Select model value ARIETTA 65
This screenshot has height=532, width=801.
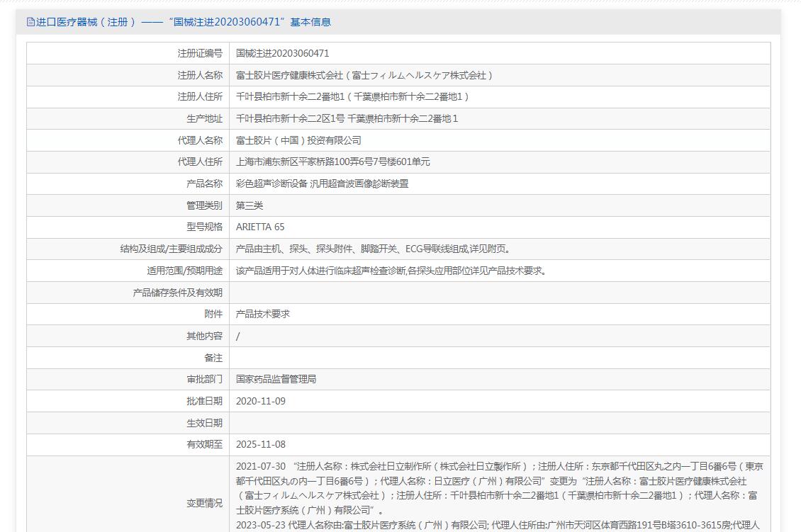pos(260,227)
